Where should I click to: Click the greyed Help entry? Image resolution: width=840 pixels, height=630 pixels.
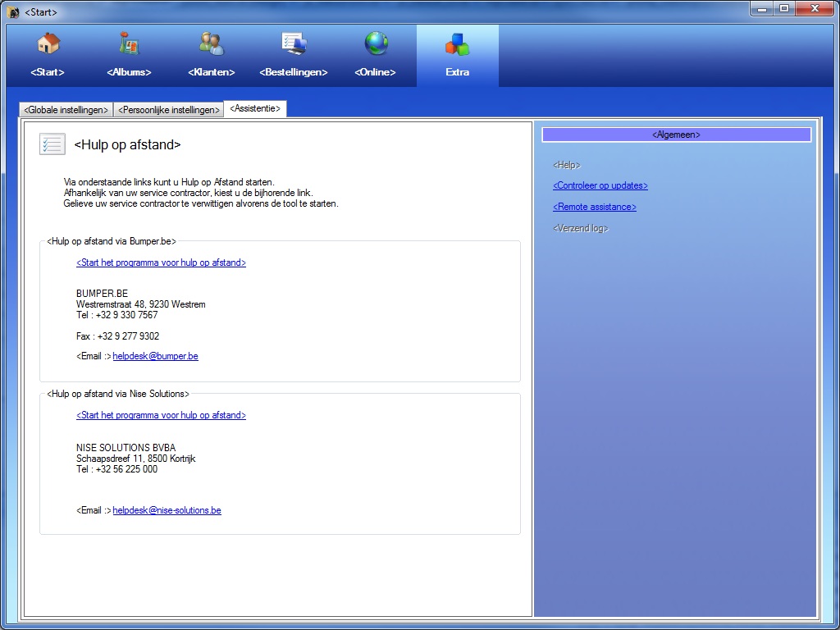(567, 165)
